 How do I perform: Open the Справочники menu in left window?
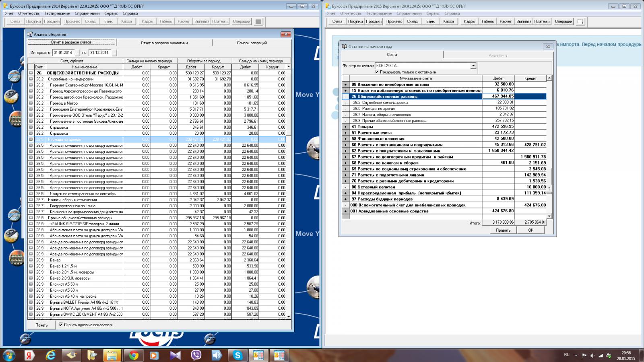coord(87,13)
